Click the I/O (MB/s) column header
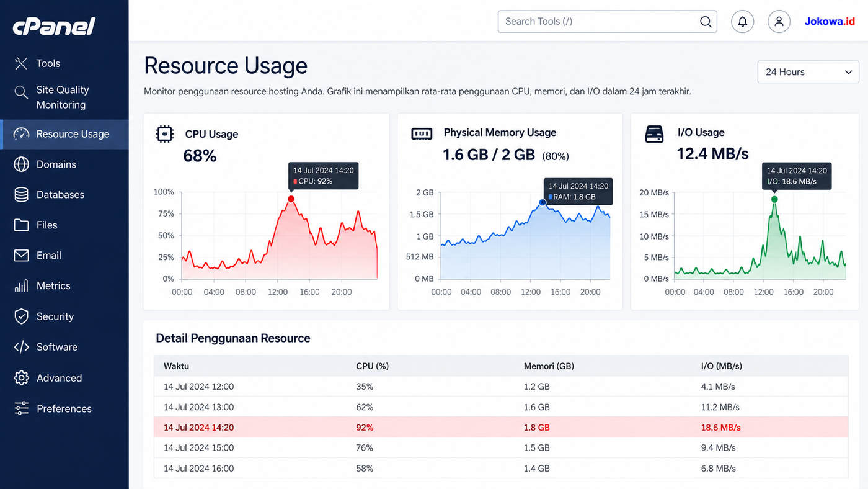 (x=721, y=366)
